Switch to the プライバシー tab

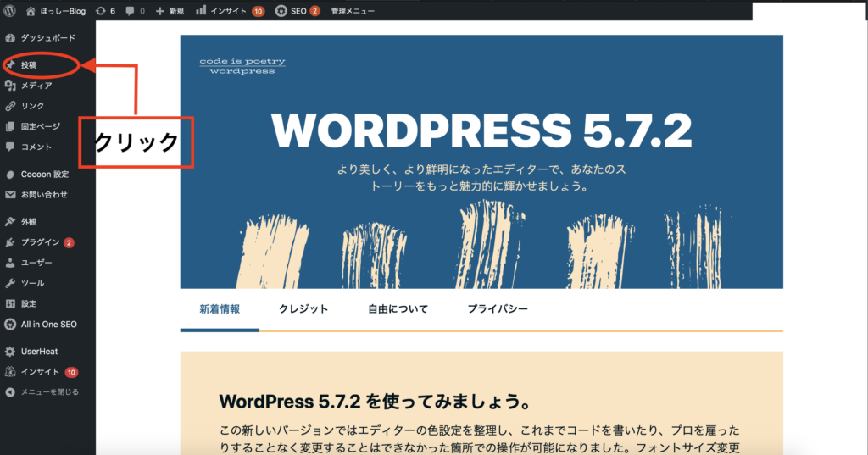click(x=498, y=309)
